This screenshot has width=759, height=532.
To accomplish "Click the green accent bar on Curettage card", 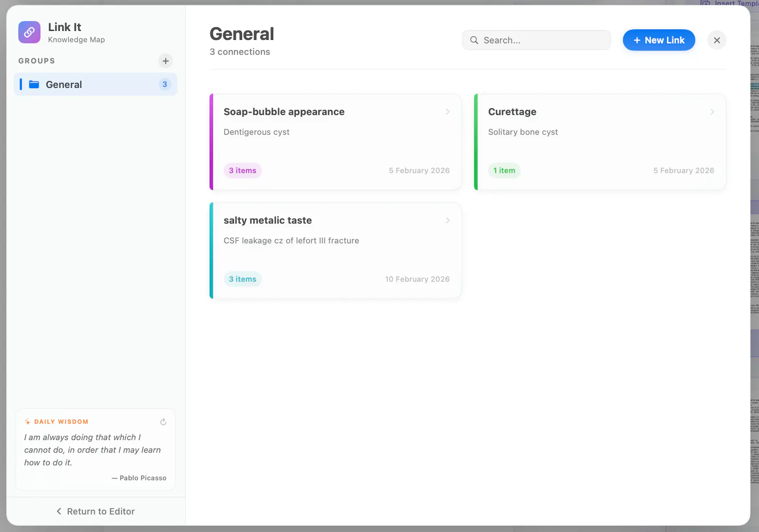I will pos(476,142).
